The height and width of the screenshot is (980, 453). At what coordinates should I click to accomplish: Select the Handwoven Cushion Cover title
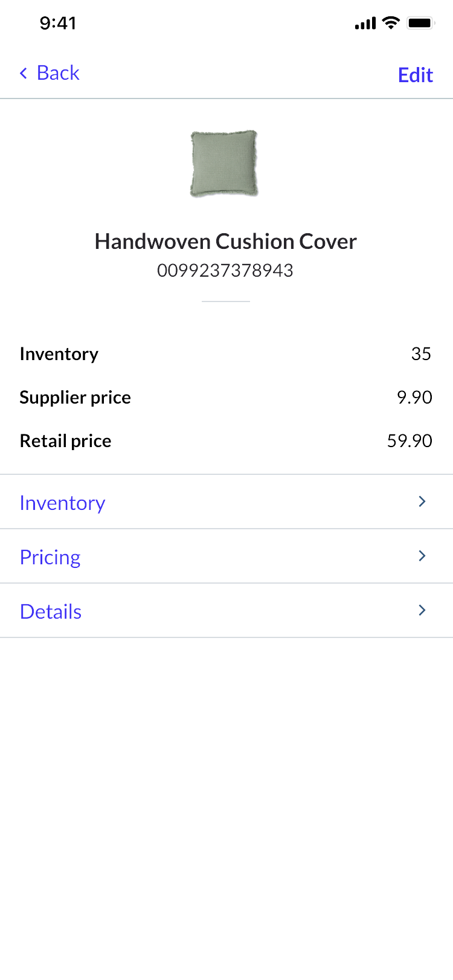click(x=226, y=242)
